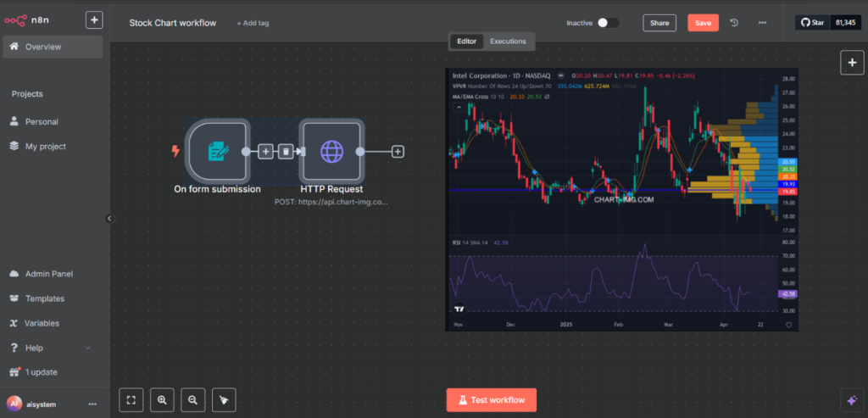This screenshot has height=418, width=868.
Task: Click the zoom in magnifier icon
Action: click(162, 399)
